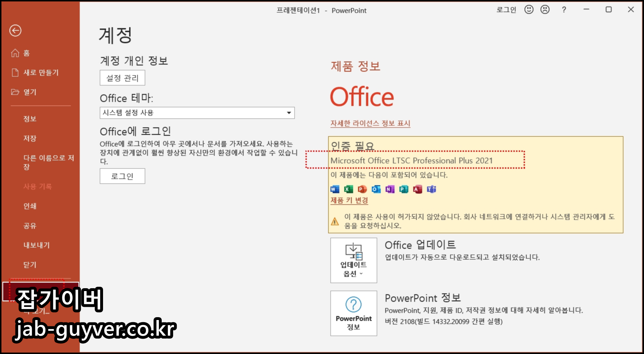Choose 저장 (Save) in the sidebar
644x354 pixels.
[30, 138]
